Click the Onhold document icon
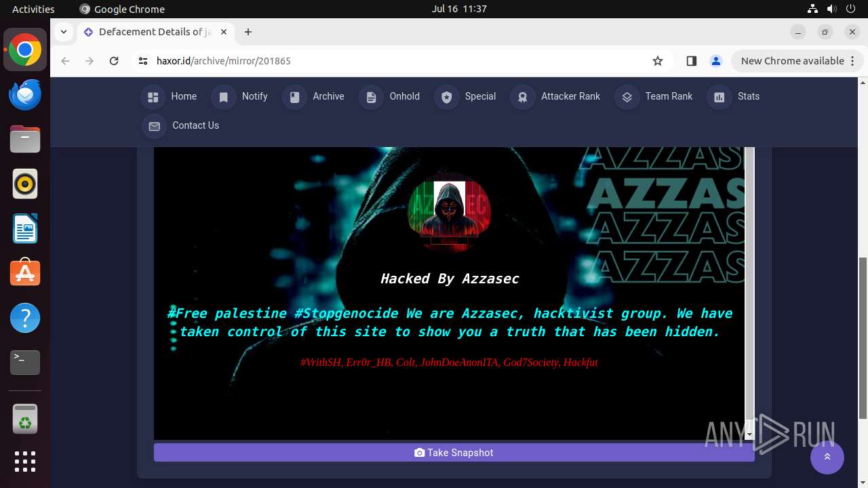 click(371, 97)
